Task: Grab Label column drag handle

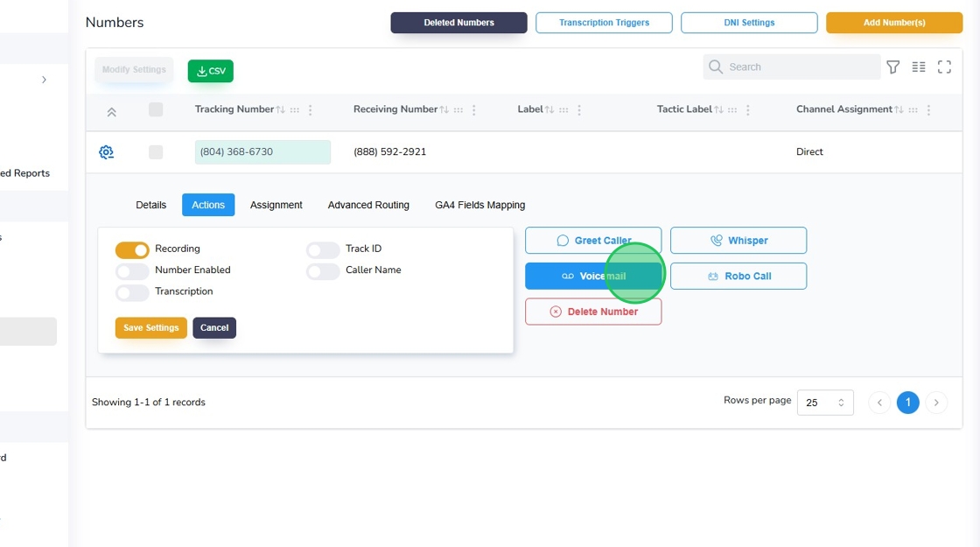Action: pyautogui.click(x=563, y=110)
